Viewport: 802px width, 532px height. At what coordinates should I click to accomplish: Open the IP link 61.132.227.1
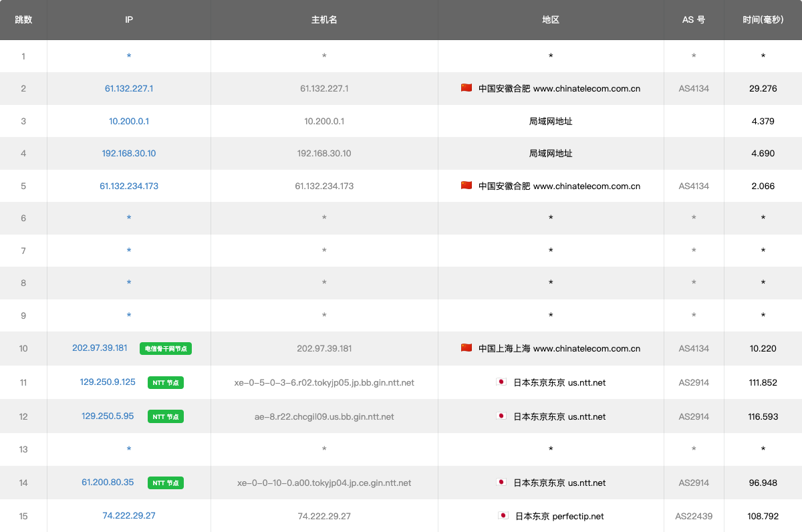129,88
